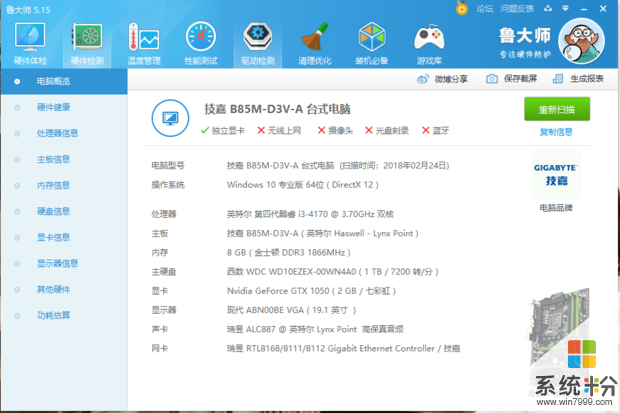Click the 鲁大师 mascot avatar
Viewport: 620px width, 413px height.
click(x=581, y=41)
